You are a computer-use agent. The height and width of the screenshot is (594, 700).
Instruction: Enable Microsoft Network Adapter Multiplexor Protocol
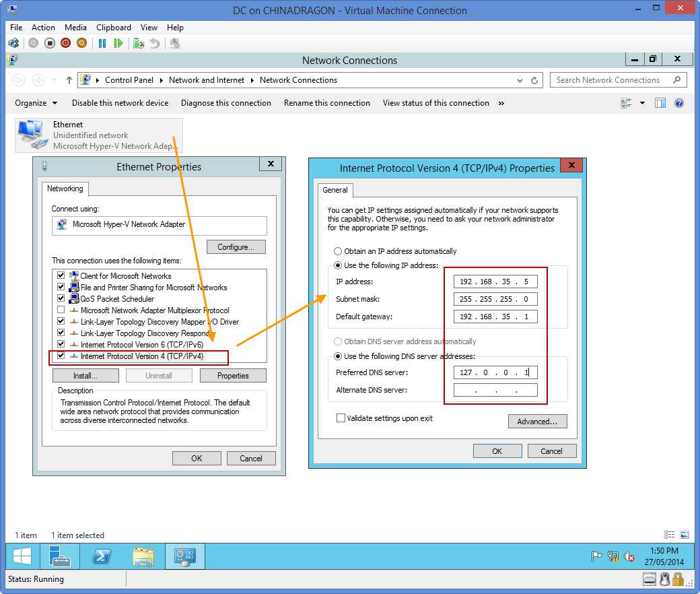click(61, 310)
